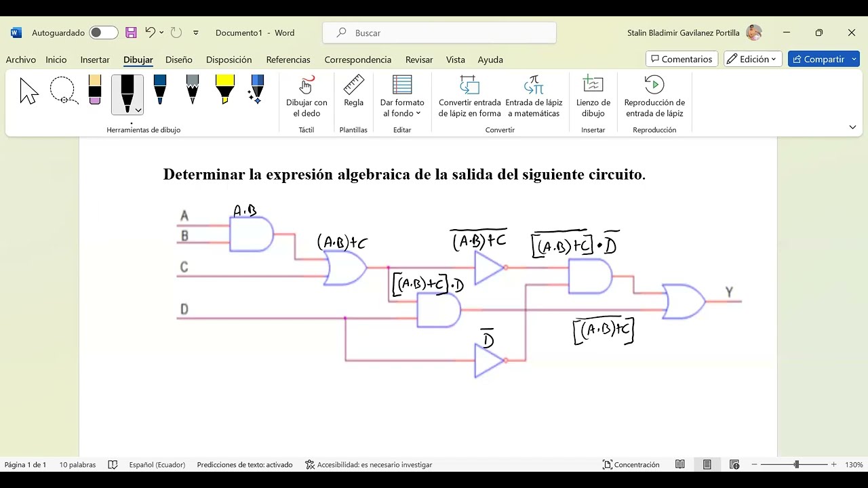Open the Correspondencia tab
Viewport: 868px width, 488px height.
358,60
